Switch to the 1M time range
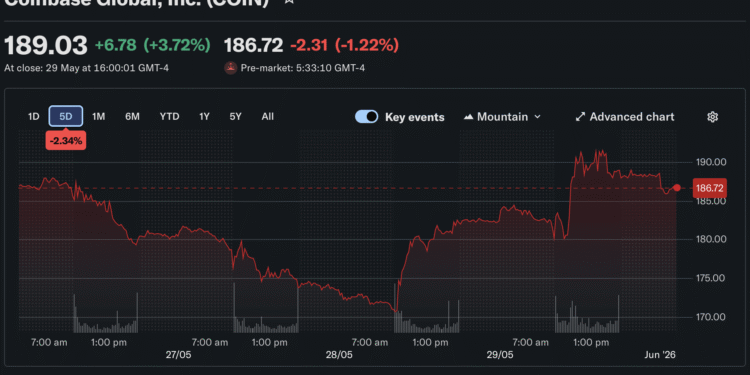 [98, 116]
